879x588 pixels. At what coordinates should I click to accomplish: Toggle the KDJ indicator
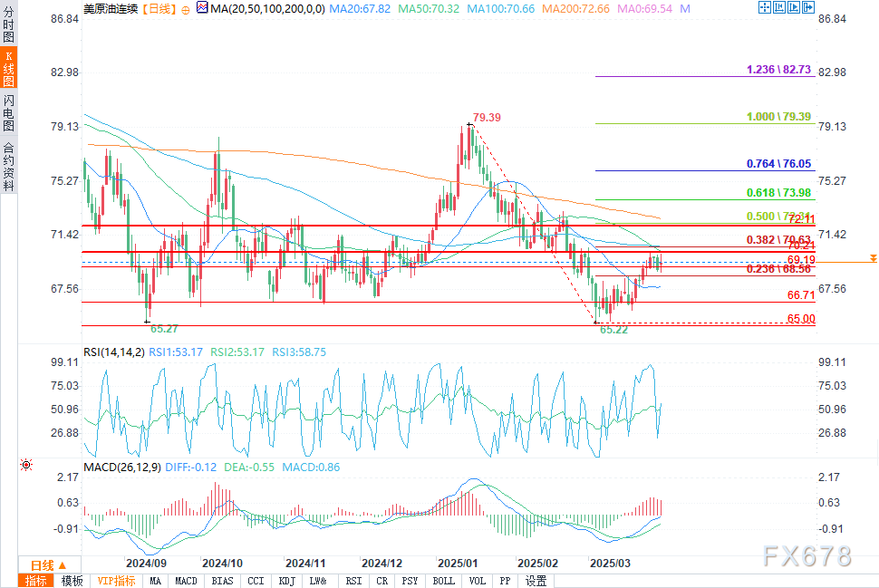286,581
